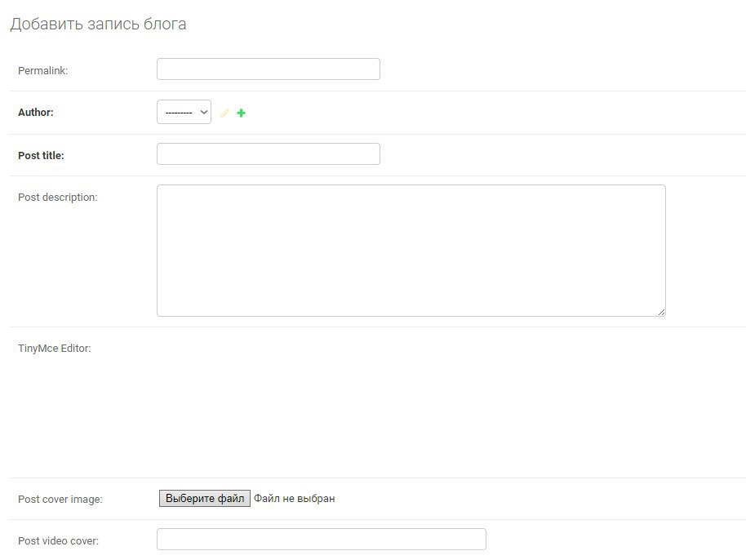
Task: Click inside the Post description textarea
Action: click(x=411, y=251)
